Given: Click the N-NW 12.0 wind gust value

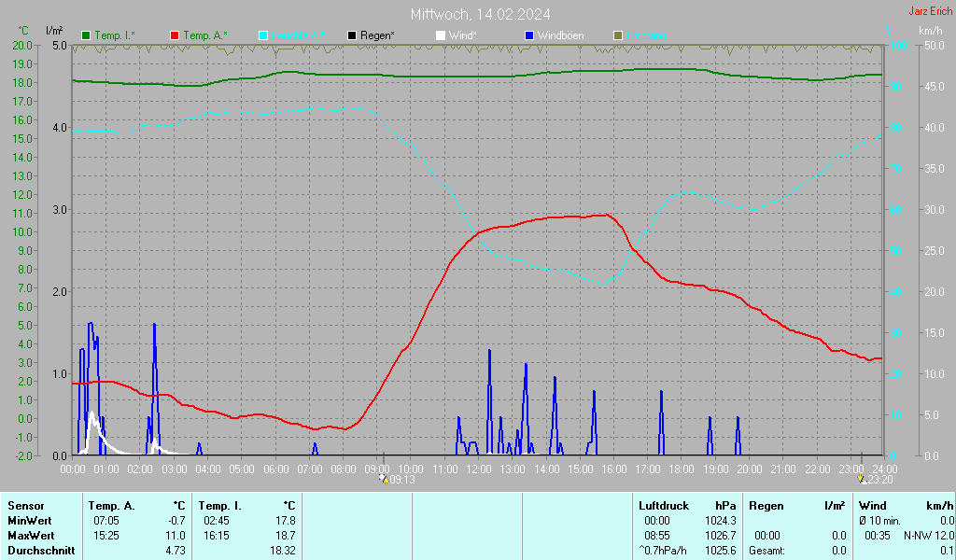Looking at the screenshot, I should tap(929, 535).
